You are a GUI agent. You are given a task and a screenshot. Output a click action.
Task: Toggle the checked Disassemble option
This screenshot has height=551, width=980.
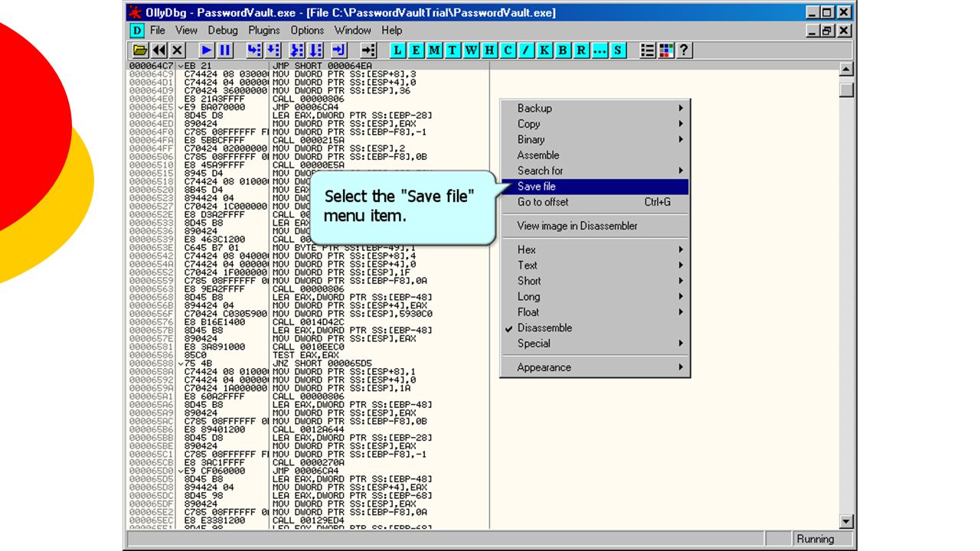(595, 328)
